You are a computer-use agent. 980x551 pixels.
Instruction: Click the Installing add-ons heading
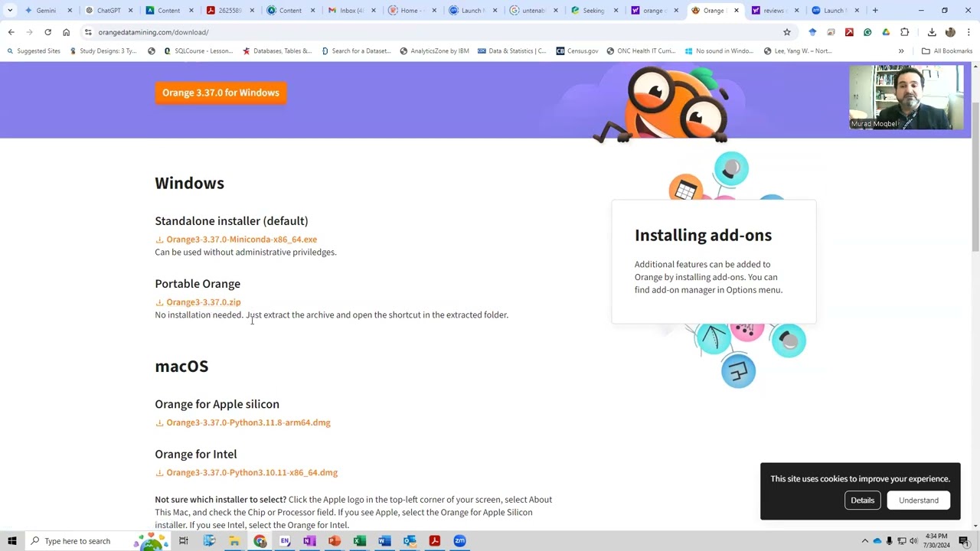(x=703, y=235)
